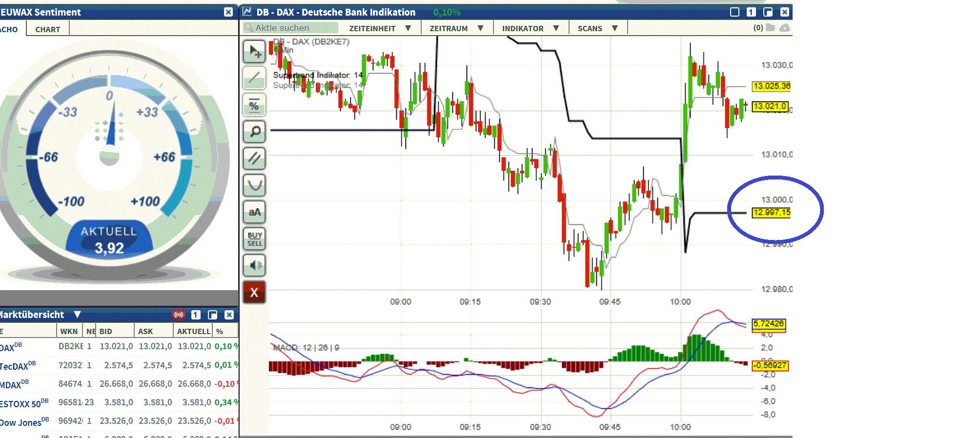Click the yellow price label 13.025,36

(772, 86)
